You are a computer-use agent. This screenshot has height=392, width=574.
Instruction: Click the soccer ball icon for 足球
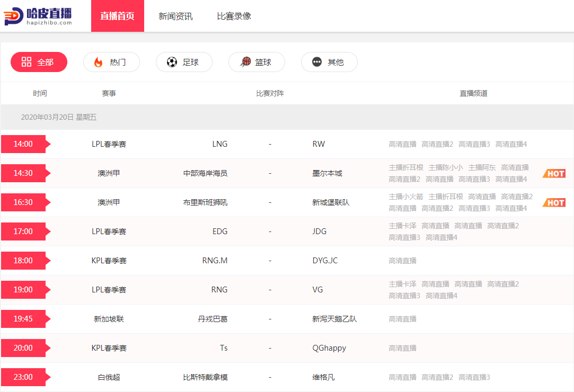172,62
